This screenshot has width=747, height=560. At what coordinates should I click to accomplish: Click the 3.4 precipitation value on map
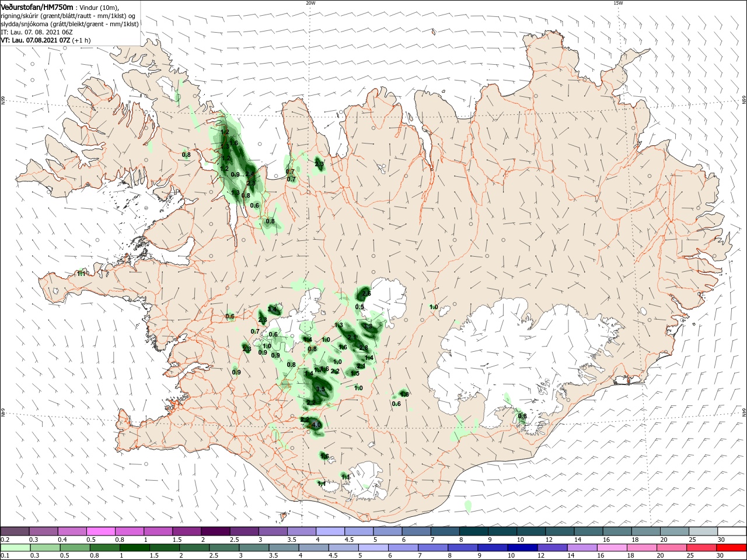click(x=272, y=309)
